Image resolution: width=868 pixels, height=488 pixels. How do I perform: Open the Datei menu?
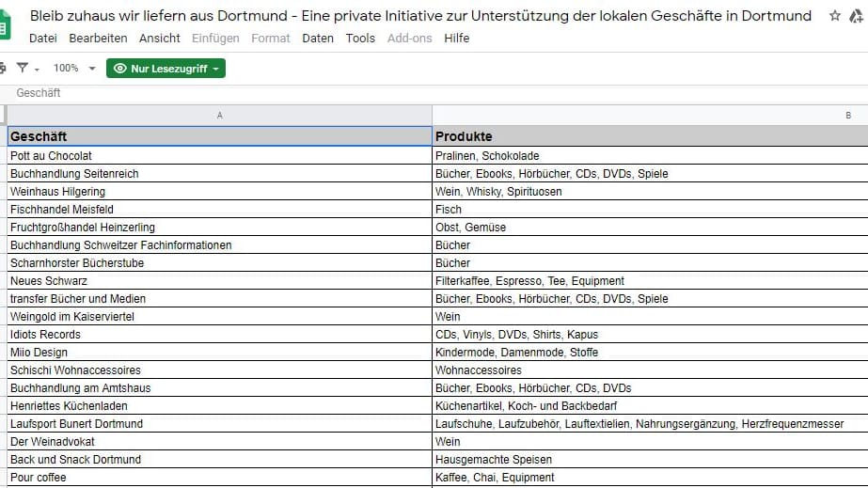(43, 39)
